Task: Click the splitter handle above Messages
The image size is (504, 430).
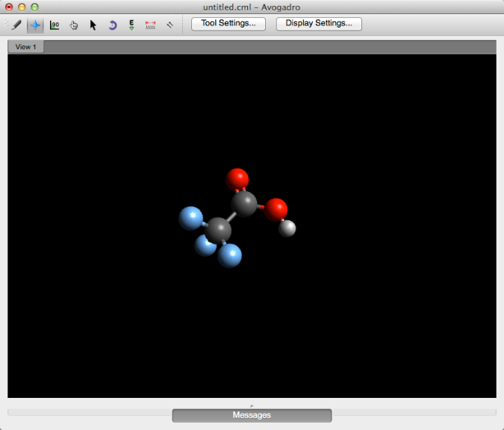Action: click(x=252, y=405)
